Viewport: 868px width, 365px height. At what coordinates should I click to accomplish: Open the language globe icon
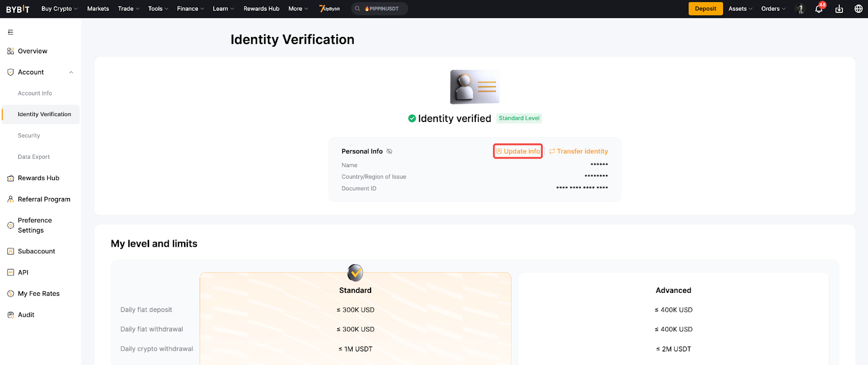point(858,9)
